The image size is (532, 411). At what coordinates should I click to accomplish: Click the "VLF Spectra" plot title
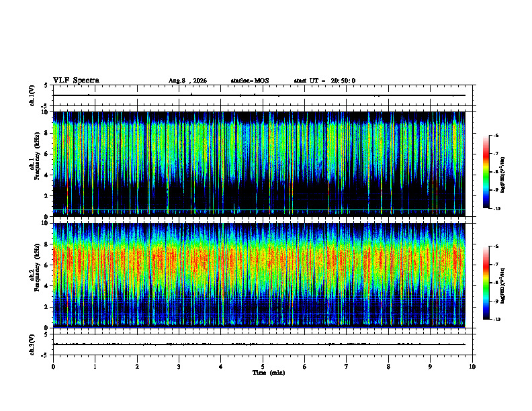pos(76,81)
